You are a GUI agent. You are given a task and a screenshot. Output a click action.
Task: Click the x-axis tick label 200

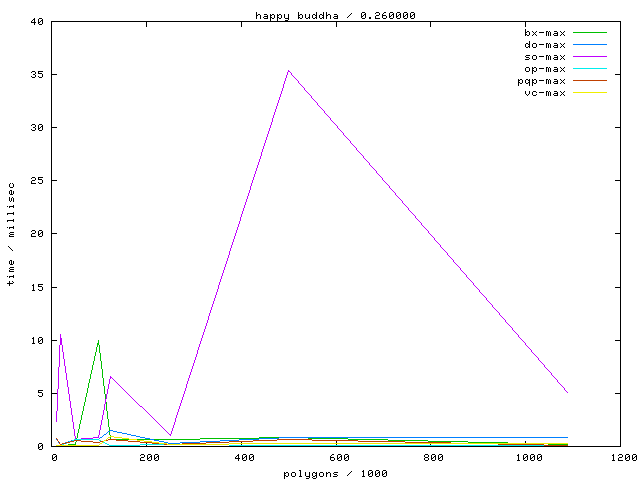[x=149, y=457]
